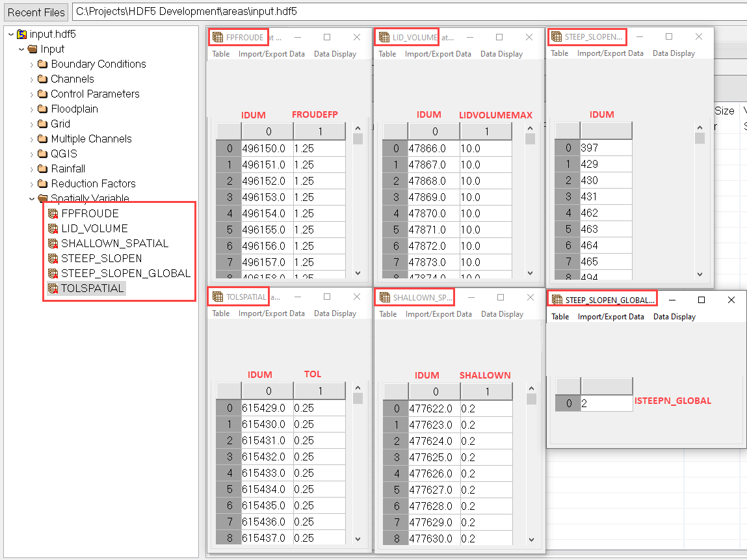Expand the Rainfall folder
This screenshot has width=747, height=560.
coord(32,168)
